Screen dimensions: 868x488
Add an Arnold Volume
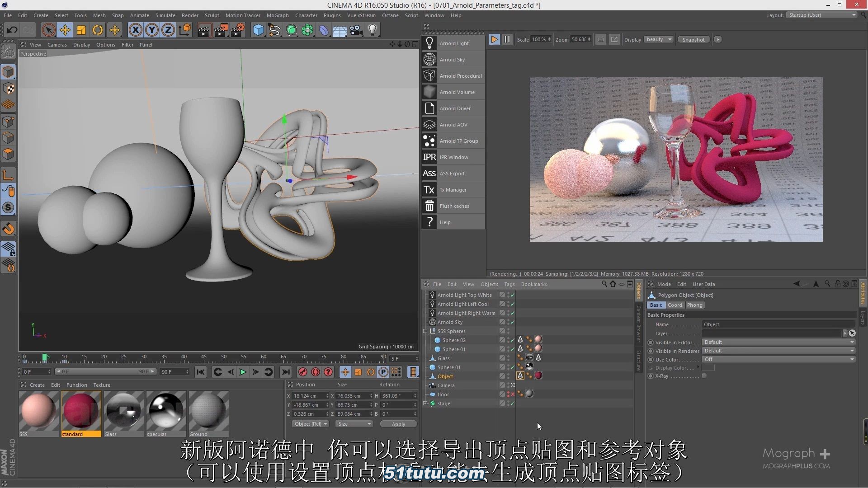[x=453, y=92]
